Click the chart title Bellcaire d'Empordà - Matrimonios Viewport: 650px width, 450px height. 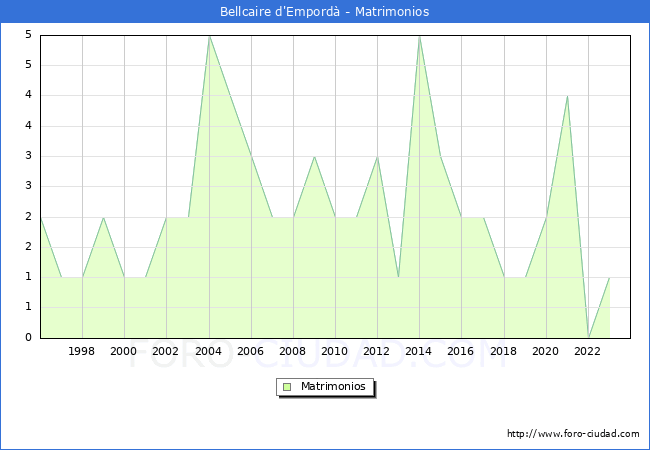(x=325, y=12)
